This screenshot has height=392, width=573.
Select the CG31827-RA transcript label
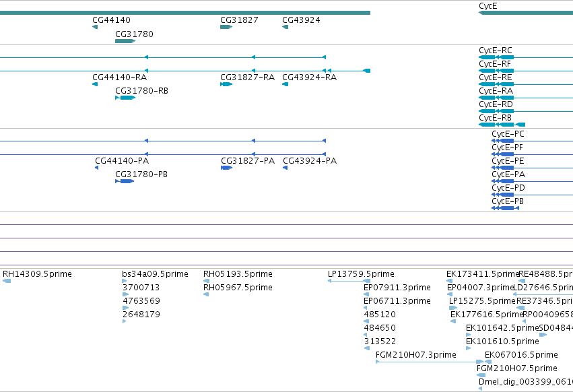tap(247, 77)
